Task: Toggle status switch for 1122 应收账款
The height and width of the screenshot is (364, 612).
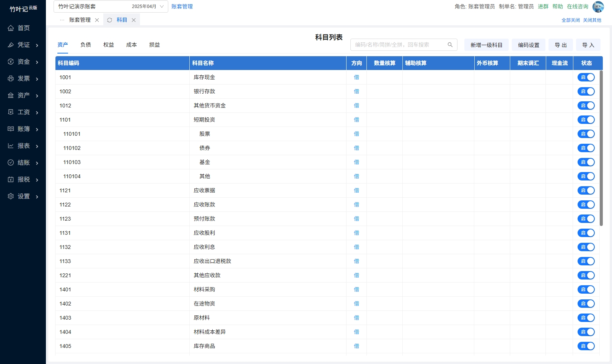Action: (586, 205)
